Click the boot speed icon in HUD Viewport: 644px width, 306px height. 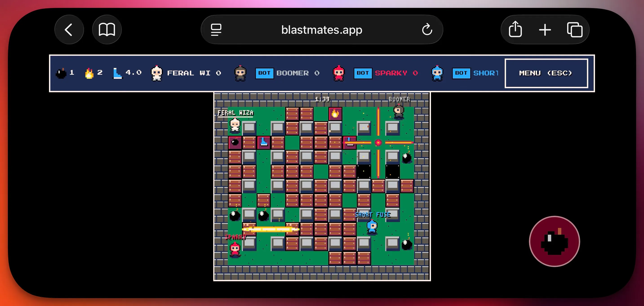click(118, 73)
